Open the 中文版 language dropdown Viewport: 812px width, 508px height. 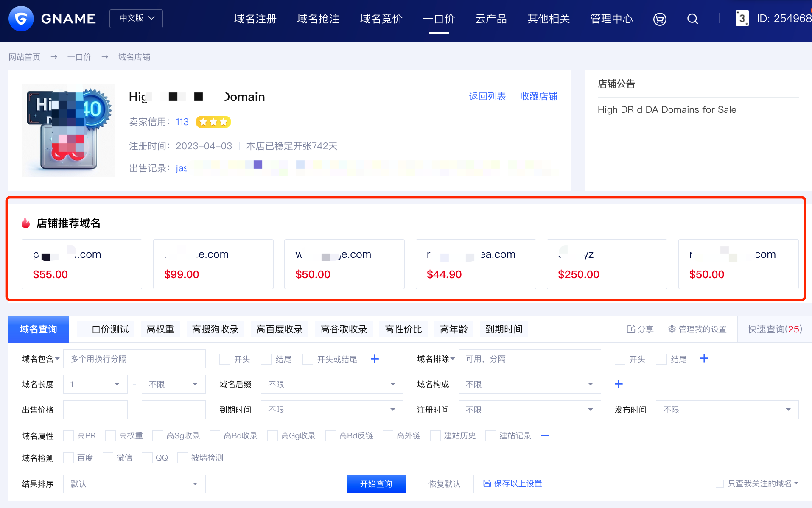[136, 19]
